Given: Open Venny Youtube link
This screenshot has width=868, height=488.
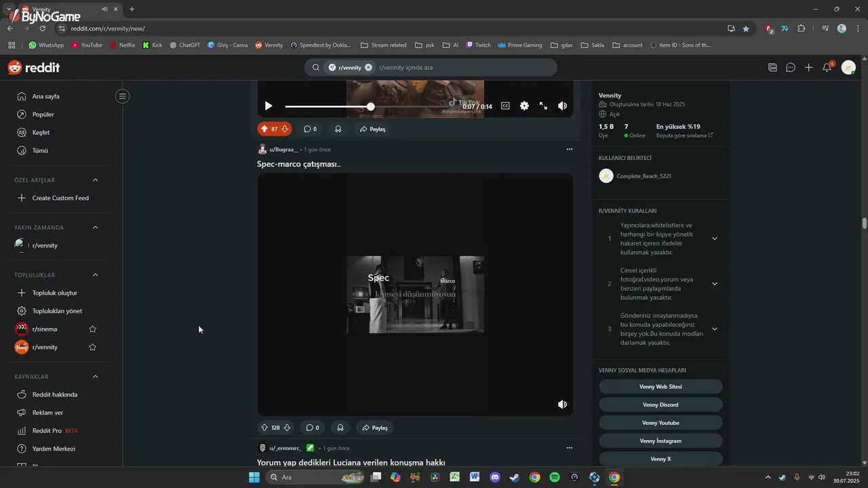Looking at the screenshot, I should [660, 423].
